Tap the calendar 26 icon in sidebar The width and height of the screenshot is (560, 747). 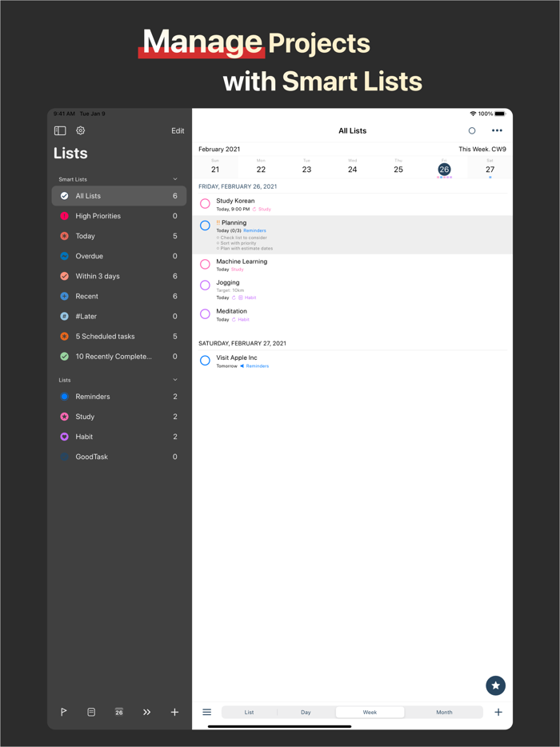click(x=119, y=712)
